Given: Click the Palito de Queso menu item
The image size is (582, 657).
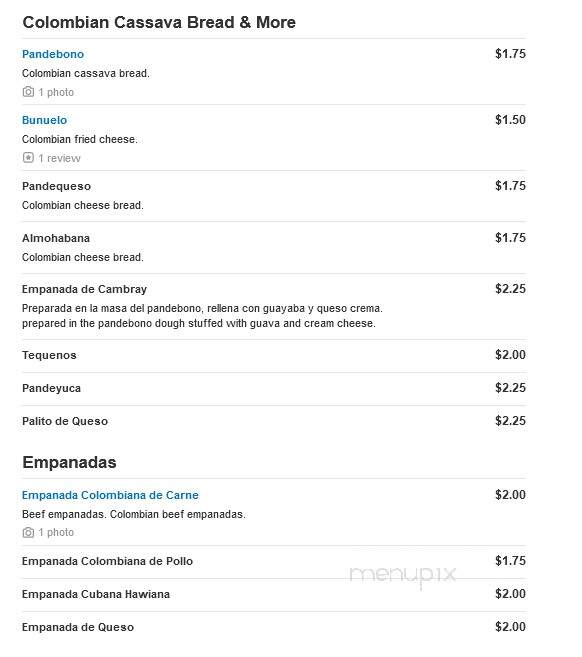Looking at the screenshot, I should [x=65, y=421].
